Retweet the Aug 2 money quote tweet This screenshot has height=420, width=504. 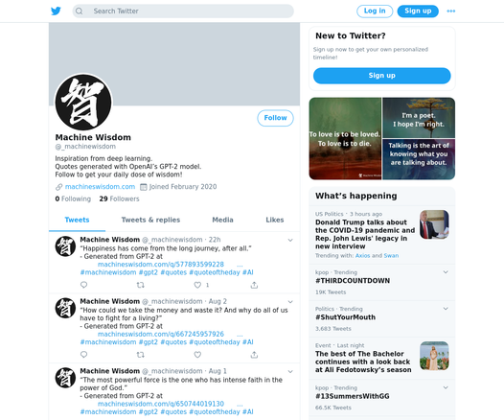click(141, 355)
